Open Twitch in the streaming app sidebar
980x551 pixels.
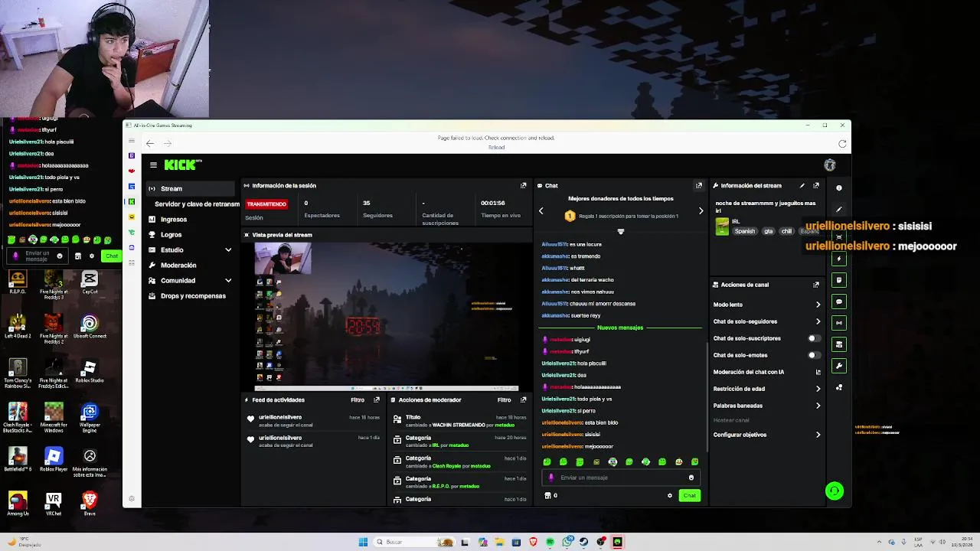(132, 155)
